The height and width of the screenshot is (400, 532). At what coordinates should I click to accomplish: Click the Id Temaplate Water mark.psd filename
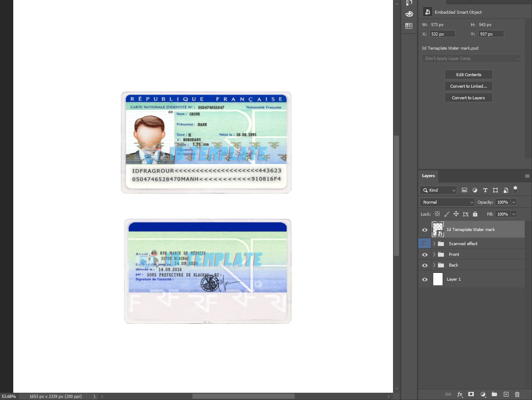(450, 48)
